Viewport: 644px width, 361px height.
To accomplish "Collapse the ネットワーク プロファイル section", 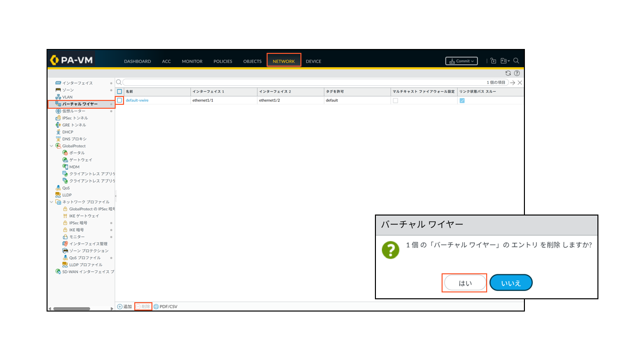I will pos(51,201).
